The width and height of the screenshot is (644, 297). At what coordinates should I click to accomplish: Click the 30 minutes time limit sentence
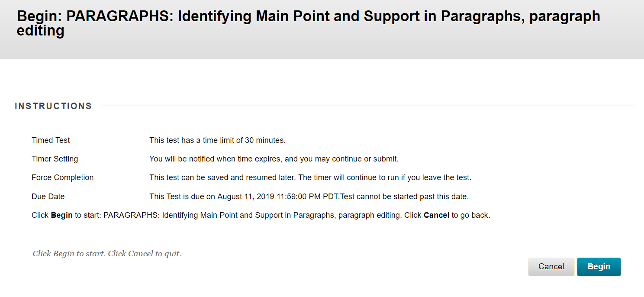coord(218,140)
